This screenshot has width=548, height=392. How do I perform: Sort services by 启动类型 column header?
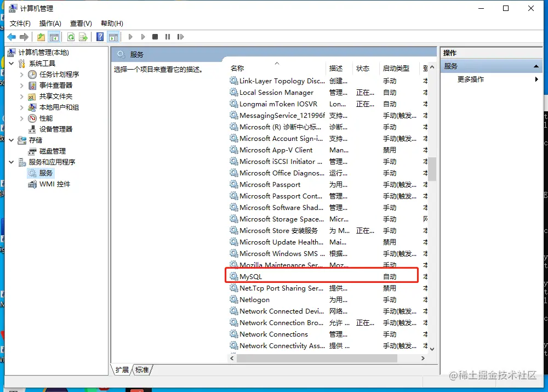click(399, 68)
